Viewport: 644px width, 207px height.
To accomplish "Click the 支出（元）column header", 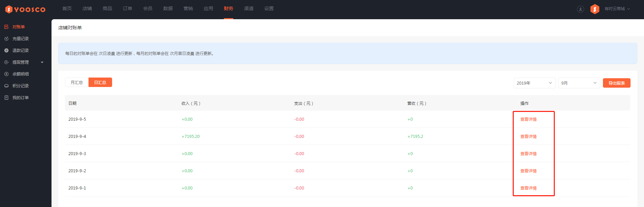I will tap(304, 103).
